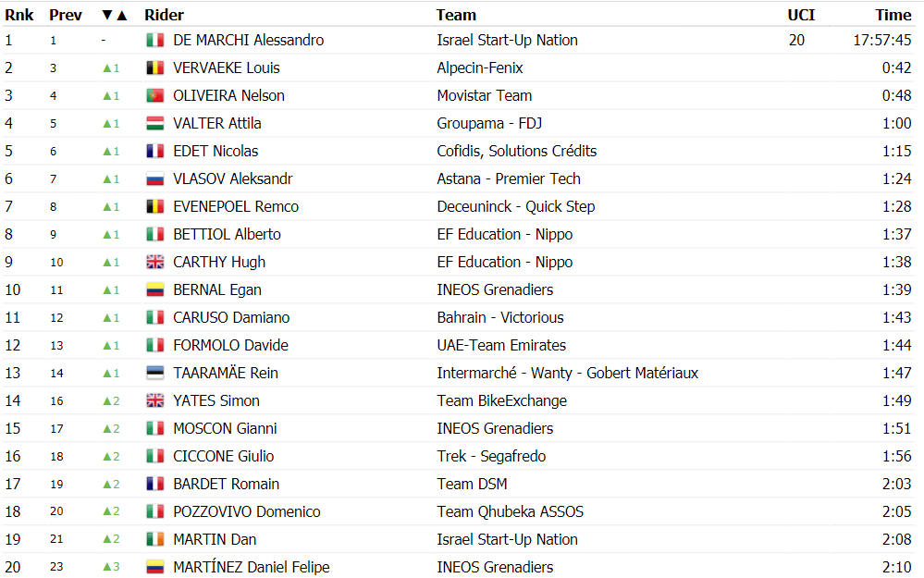Sort table by the Time column header
Screen dimensions: 924x578
pos(893,16)
